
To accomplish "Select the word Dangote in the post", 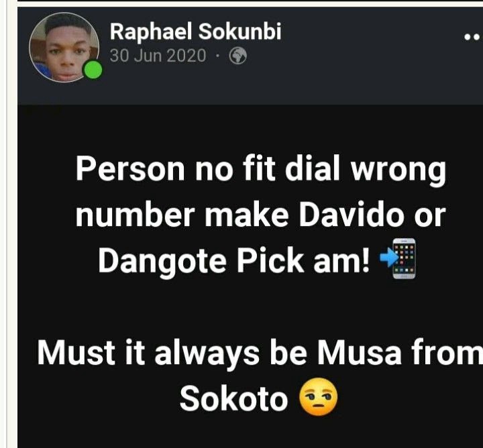I will pos(162,261).
